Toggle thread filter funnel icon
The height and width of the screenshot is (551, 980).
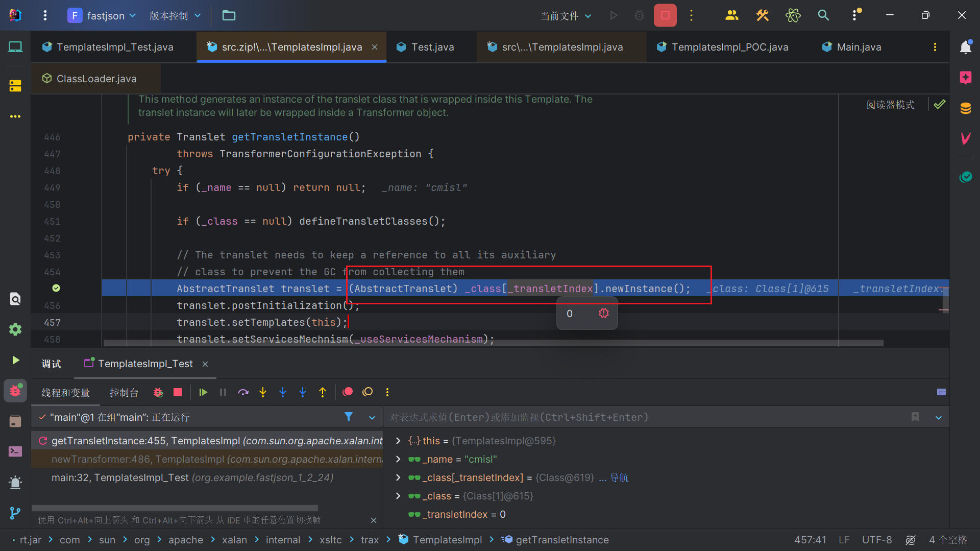pyautogui.click(x=349, y=417)
